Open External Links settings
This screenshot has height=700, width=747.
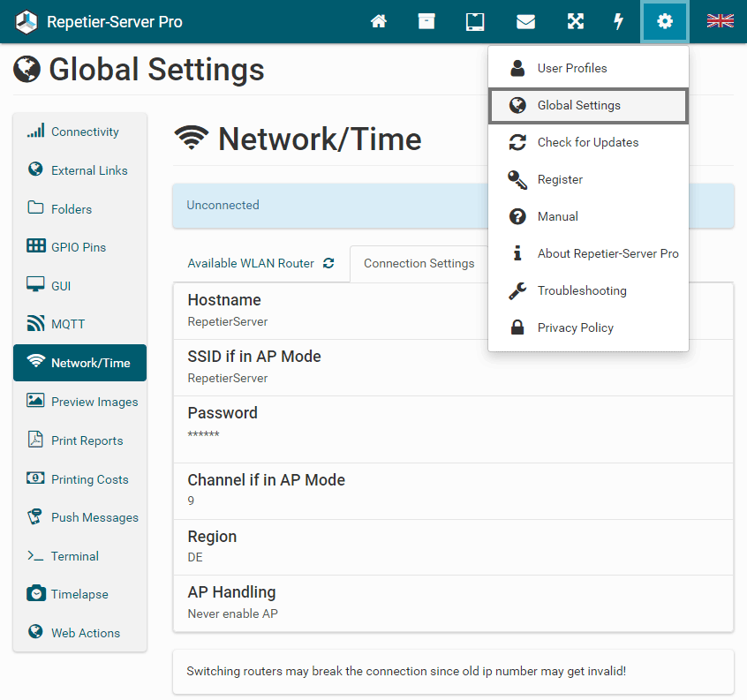tap(80, 170)
